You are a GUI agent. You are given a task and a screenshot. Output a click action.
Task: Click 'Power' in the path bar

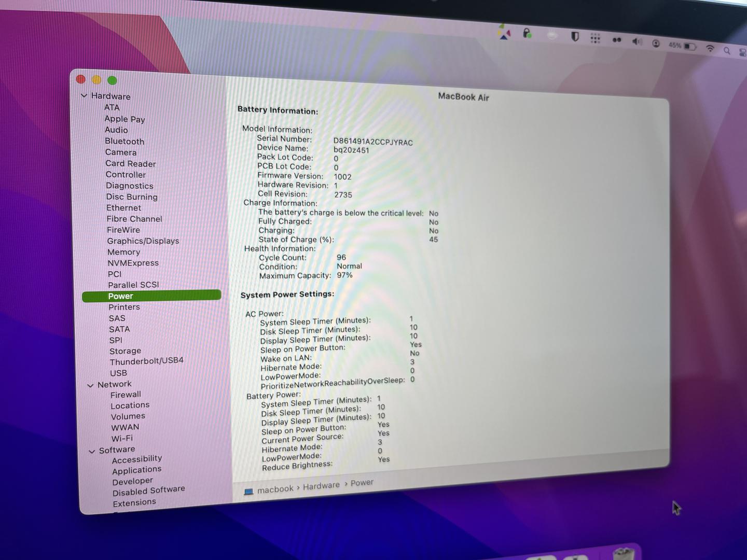point(362,483)
